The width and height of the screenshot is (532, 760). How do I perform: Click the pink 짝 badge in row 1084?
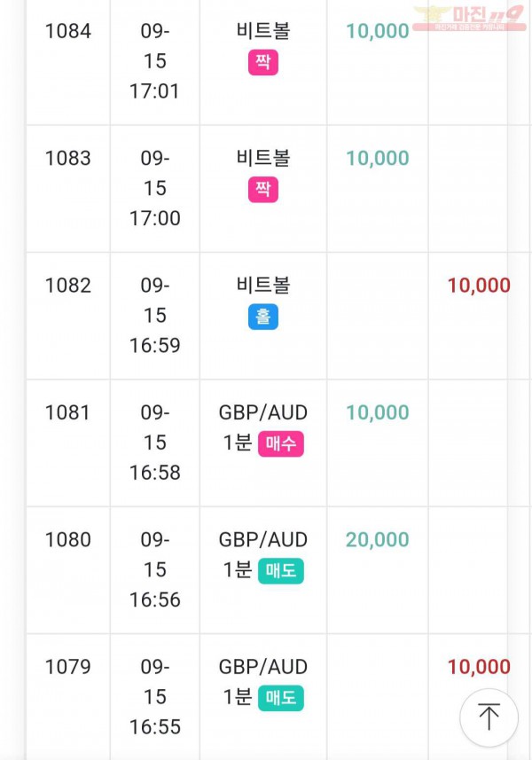click(x=263, y=62)
